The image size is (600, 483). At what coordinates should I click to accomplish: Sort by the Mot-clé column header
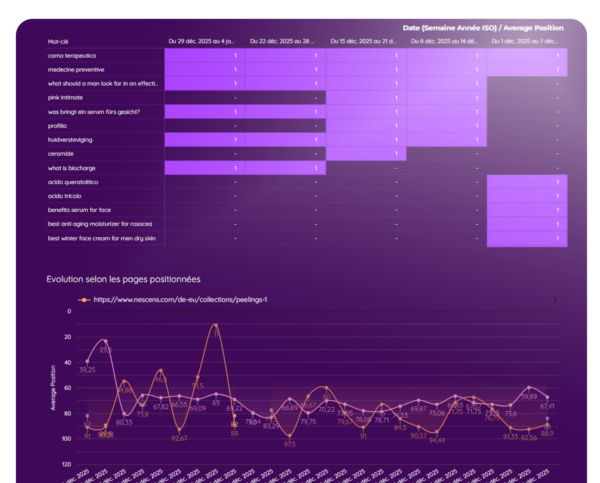pyautogui.click(x=59, y=42)
